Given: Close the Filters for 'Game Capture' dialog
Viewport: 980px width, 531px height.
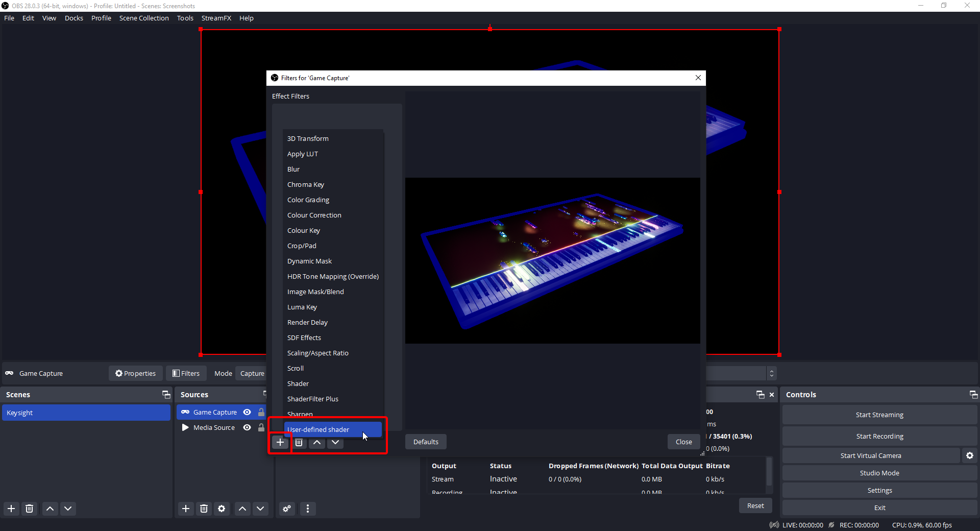Looking at the screenshot, I should [x=698, y=78].
